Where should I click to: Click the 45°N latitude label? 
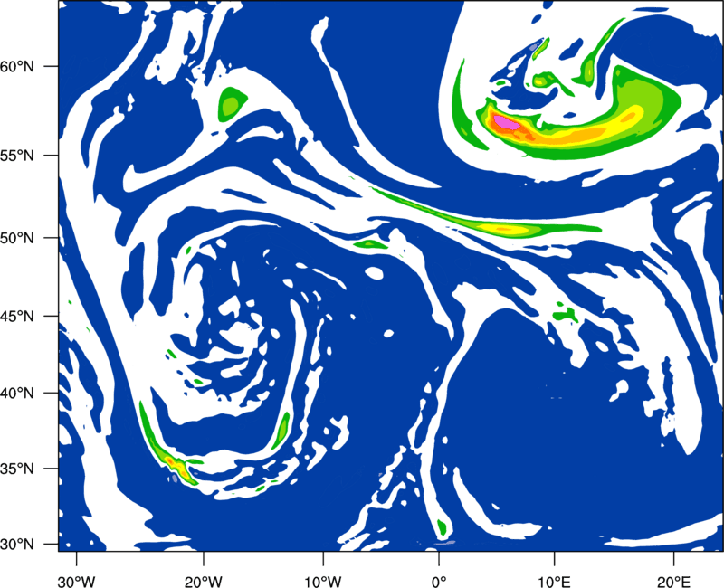pos(17,316)
